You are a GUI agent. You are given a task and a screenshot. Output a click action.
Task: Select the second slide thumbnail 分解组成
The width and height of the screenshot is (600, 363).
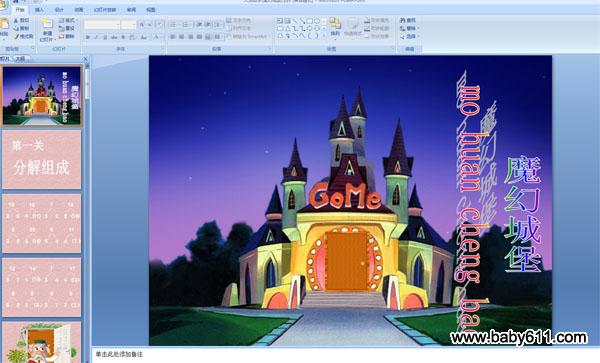click(x=42, y=159)
